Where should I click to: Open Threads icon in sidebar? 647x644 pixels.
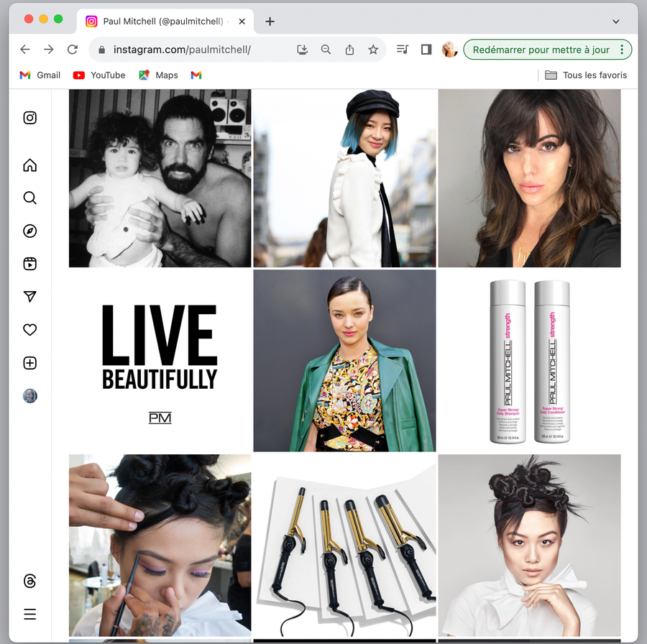click(x=29, y=581)
